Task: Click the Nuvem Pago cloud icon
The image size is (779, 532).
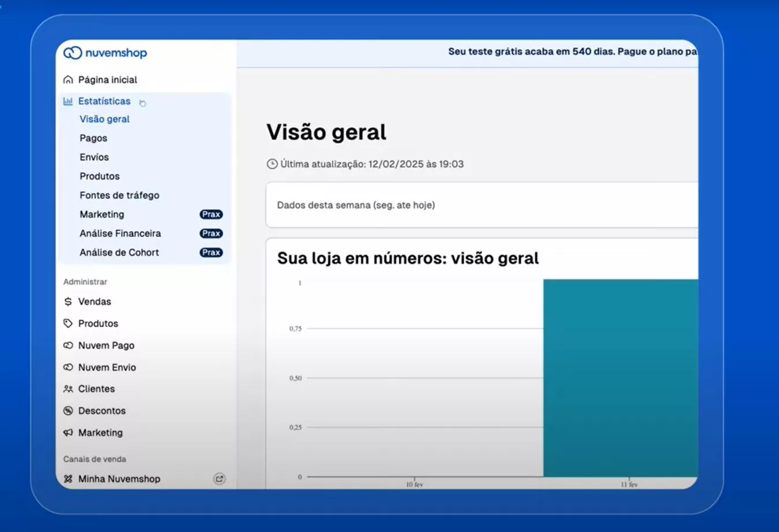Action: pos(68,345)
